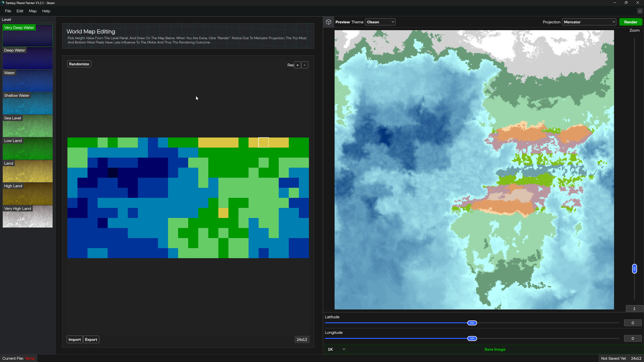The height and width of the screenshot is (362, 644).
Task: Click the Fantasy Planet Painter title bar icon
Action: [x=3, y=3]
